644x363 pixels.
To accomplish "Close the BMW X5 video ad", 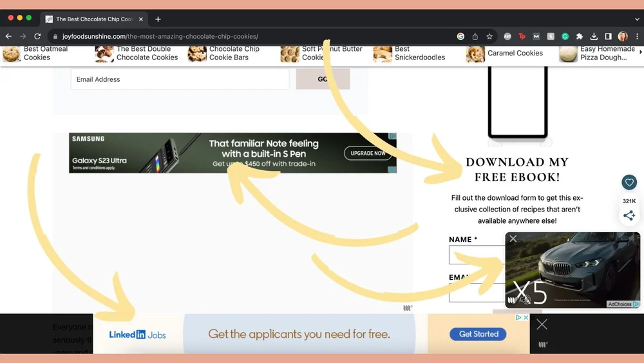I will tap(513, 239).
